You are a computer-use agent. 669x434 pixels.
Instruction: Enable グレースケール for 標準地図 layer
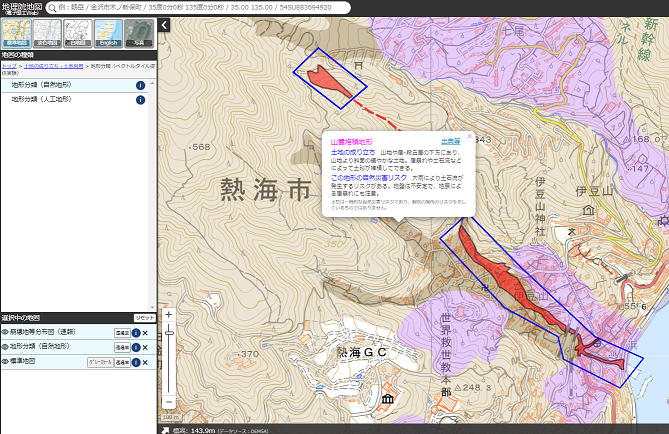(100, 361)
